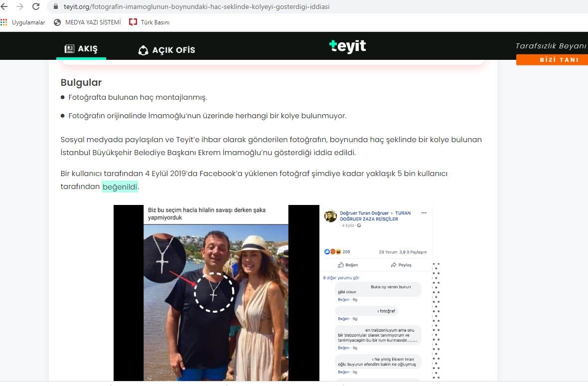588x386 pixels.
Task: Click the Doğruer Turan Doğruer profile avatar
Action: point(330,216)
